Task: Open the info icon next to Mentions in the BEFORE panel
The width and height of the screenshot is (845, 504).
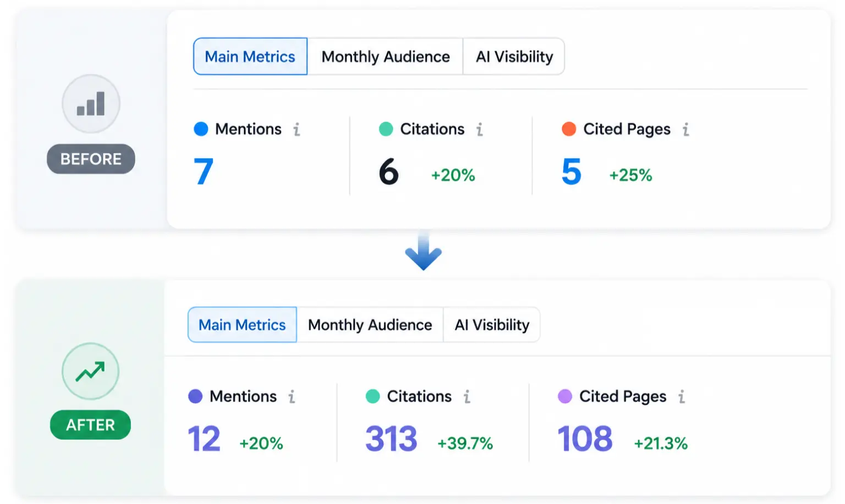Action: tap(297, 129)
